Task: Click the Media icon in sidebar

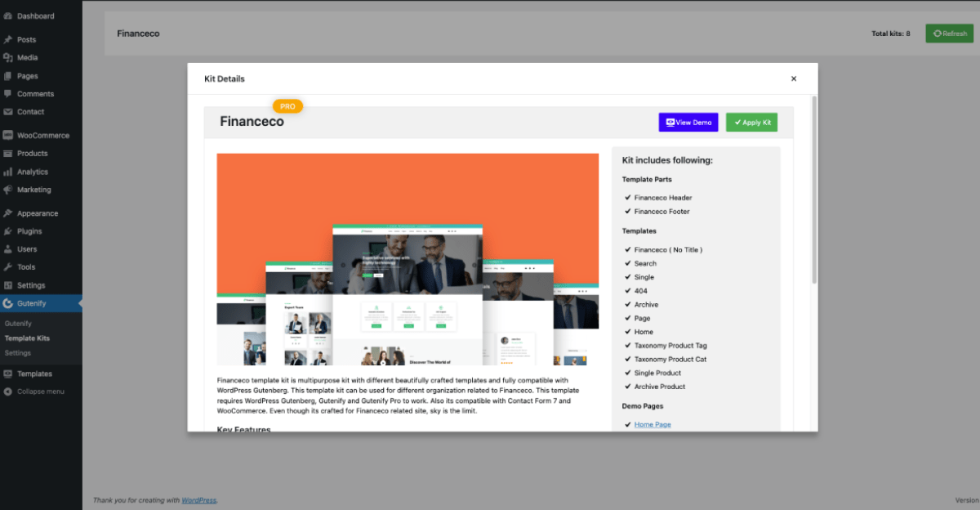Action: 7,57
